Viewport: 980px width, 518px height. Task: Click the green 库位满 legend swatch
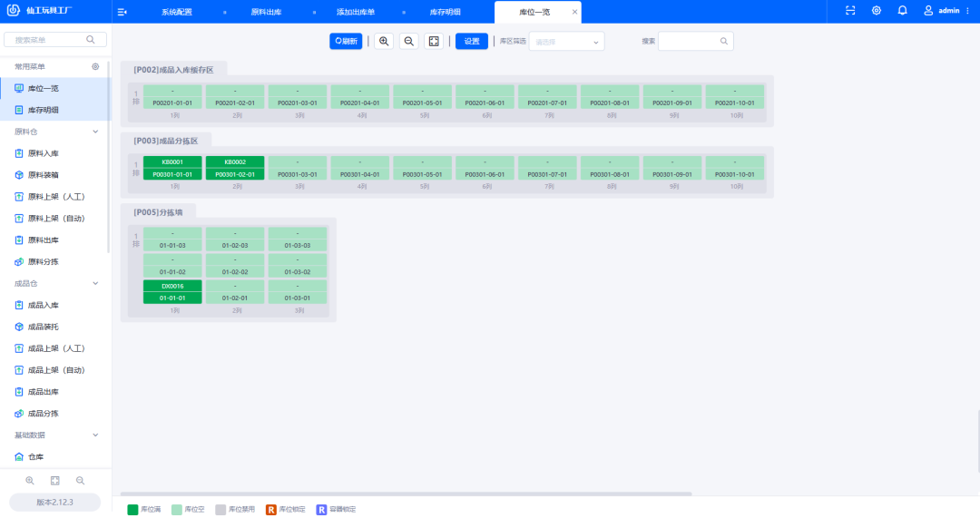[132, 509]
